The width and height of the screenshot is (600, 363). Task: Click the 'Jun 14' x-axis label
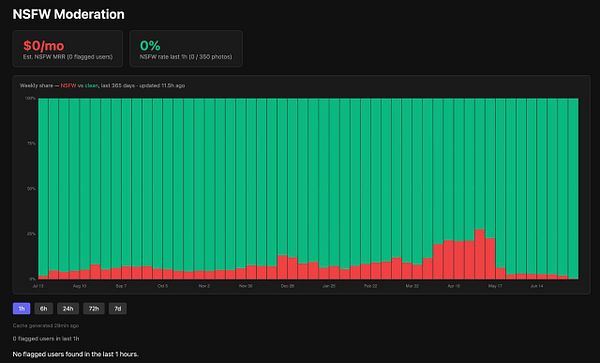537,286
